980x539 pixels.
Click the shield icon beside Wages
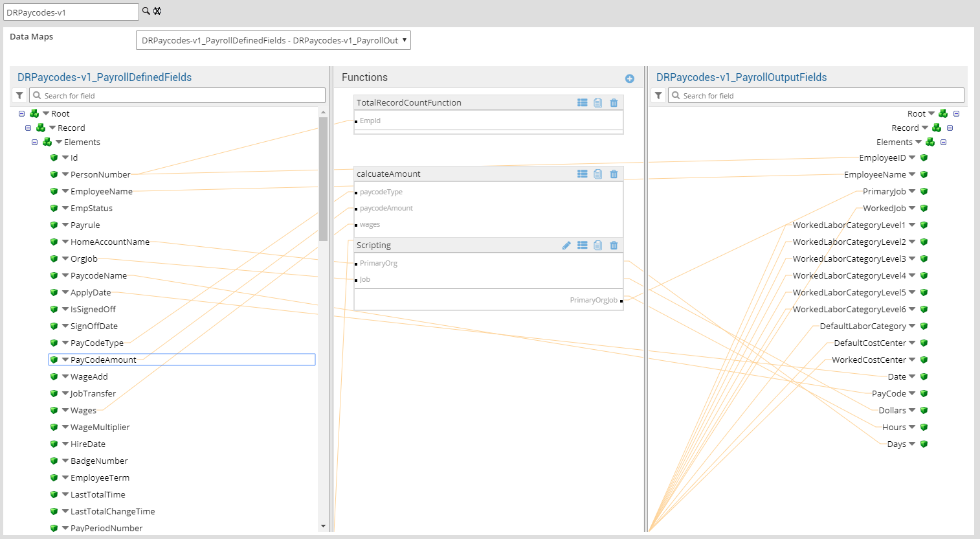point(54,410)
